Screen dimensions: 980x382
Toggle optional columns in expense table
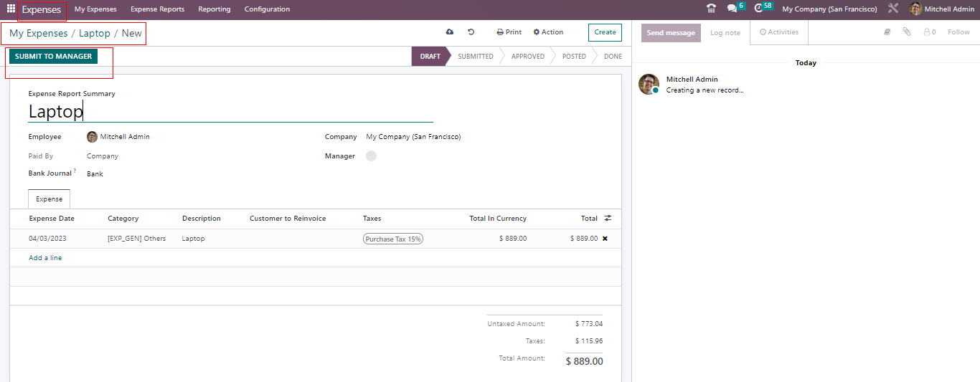pos(608,219)
